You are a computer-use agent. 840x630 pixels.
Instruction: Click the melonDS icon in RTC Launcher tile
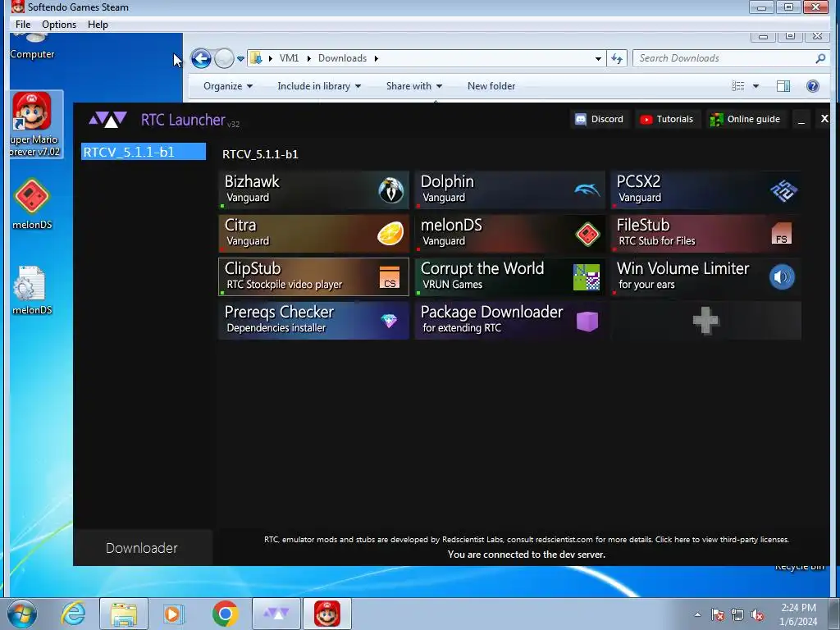[587, 234]
